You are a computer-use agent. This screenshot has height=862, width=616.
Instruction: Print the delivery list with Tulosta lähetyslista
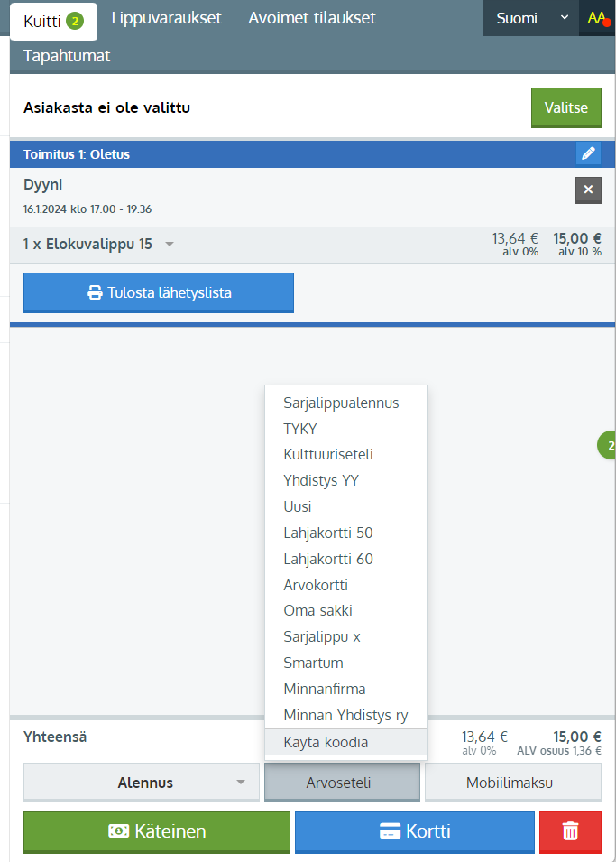click(x=159, y=292)
